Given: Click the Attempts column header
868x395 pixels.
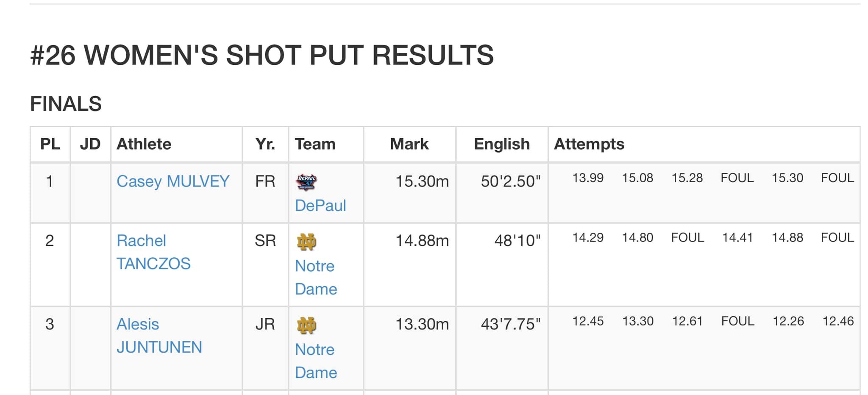Looking at the screenshot, I should pyautogui.click(x=589, y=144).
